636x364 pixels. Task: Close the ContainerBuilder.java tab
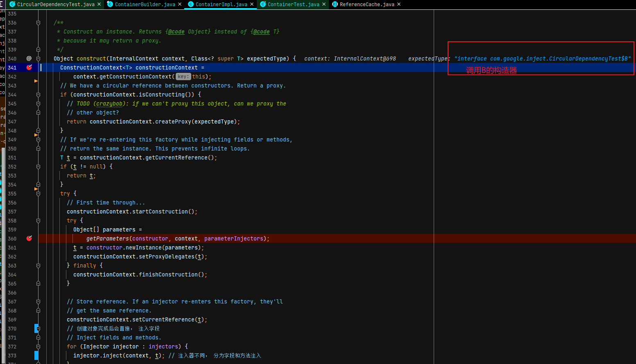[x=180, y=4]
